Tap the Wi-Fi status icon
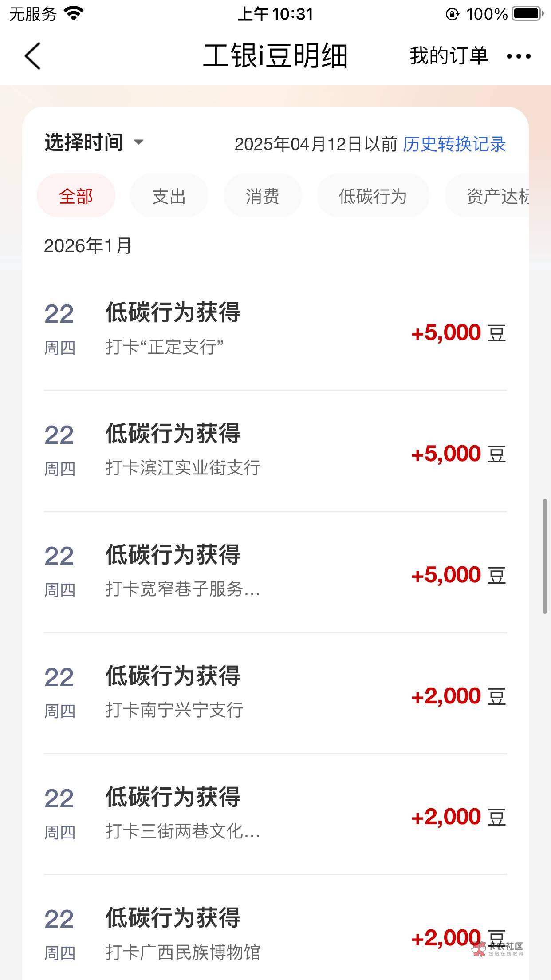Image resolution: width=551 pixels, height=980 pixels. click(x=74, y=13)
